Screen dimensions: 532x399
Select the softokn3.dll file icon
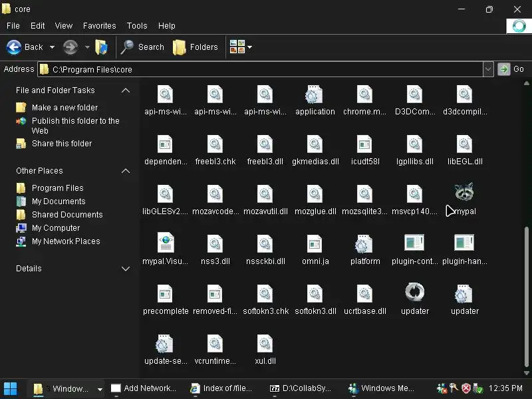[x=315, y=294]
